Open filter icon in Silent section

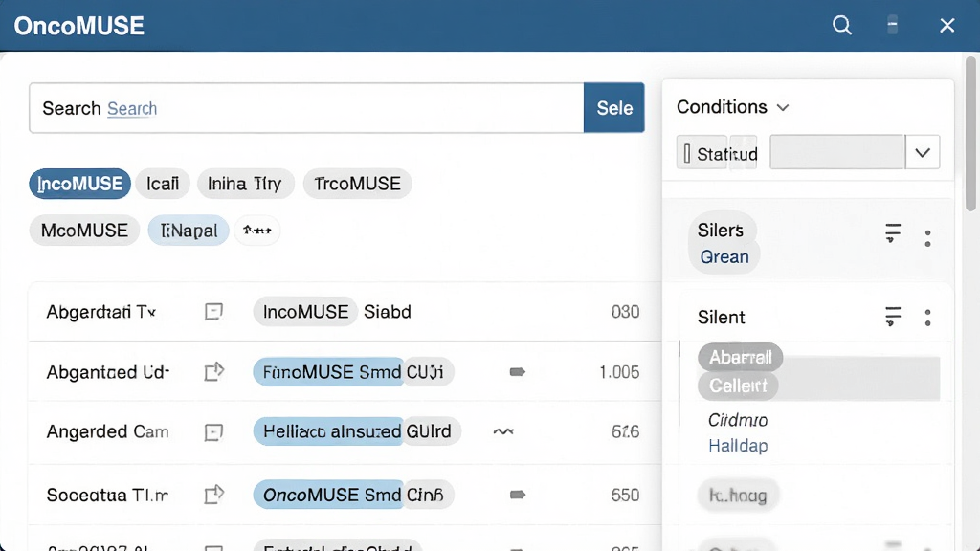(893, 316)
